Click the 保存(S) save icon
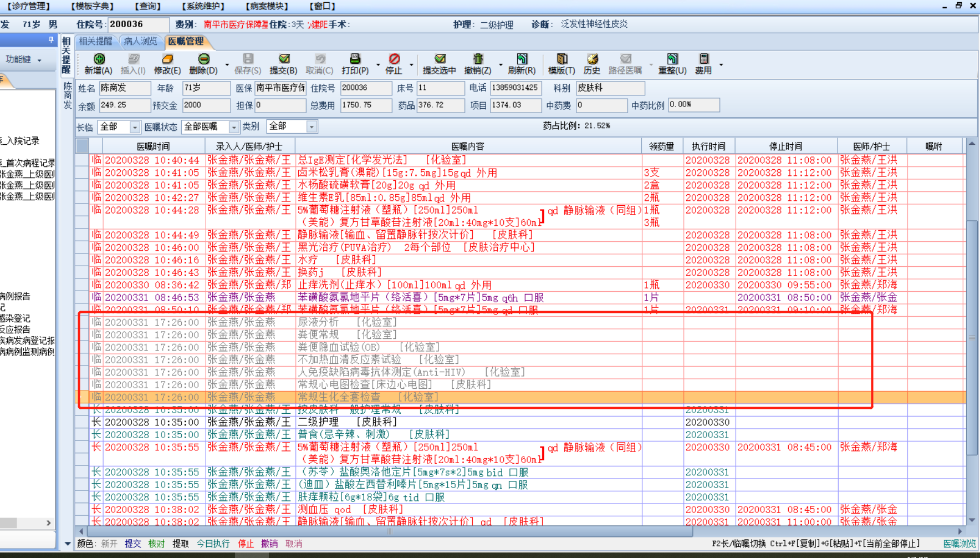980x558 pixels. tap(248, 59)
